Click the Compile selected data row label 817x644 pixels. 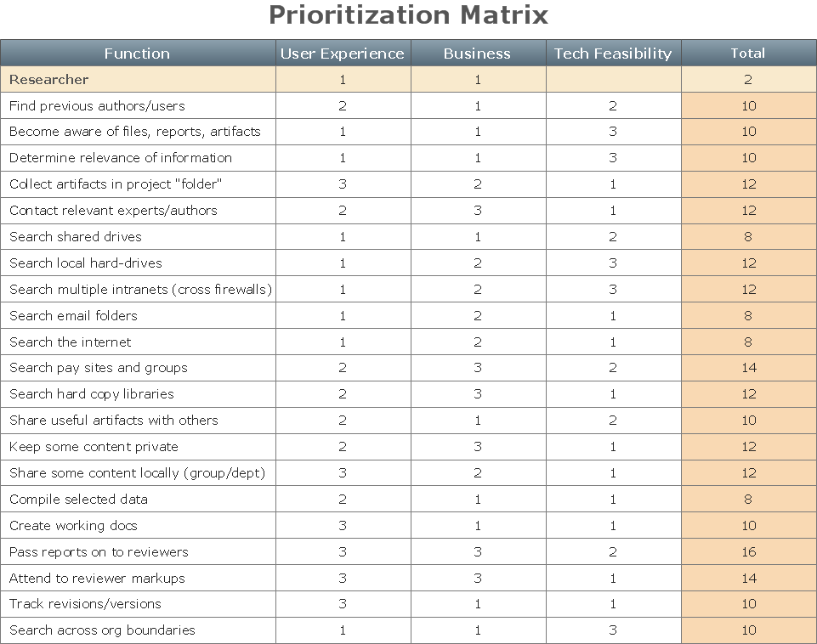78,500
